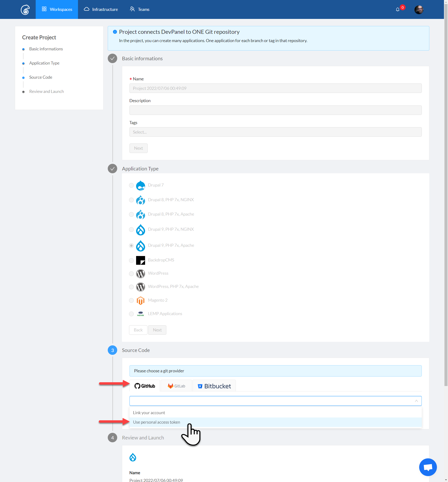Open the chat support bubble
This screenshot has height=482, width=448.
click(428, 467)
